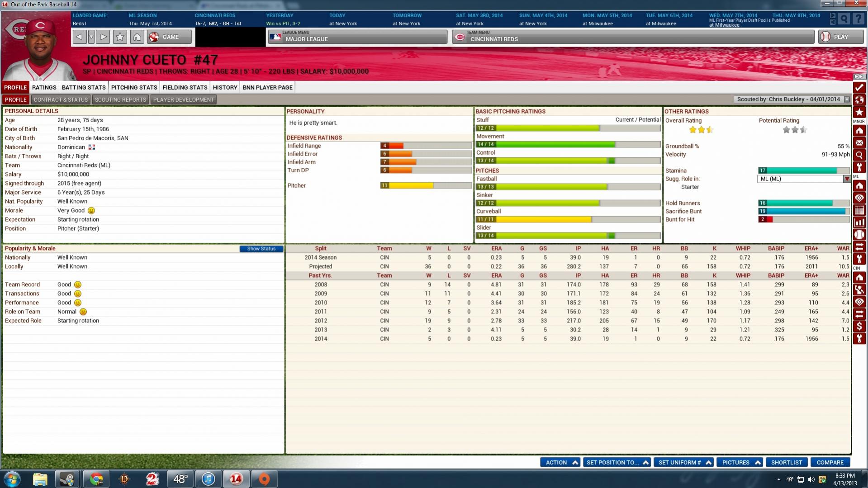The height and width of the screenshot is (488, 868).
Task: Click the checkmark icon in right sidebar
Action: point(859,88)
